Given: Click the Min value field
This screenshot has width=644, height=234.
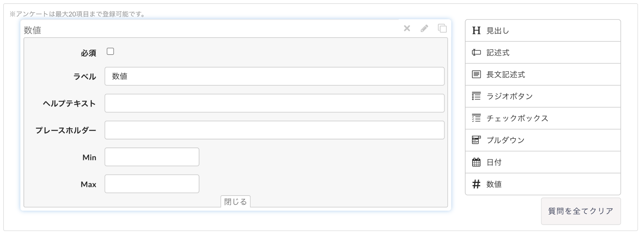Looking at the screenshot, I should coord(152,157).
